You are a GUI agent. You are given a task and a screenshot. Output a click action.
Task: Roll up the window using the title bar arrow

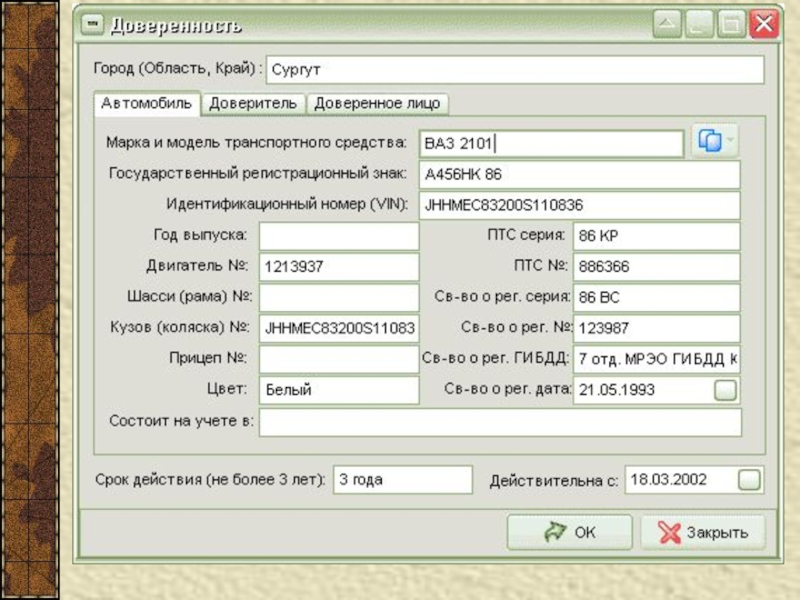(667, 25)
